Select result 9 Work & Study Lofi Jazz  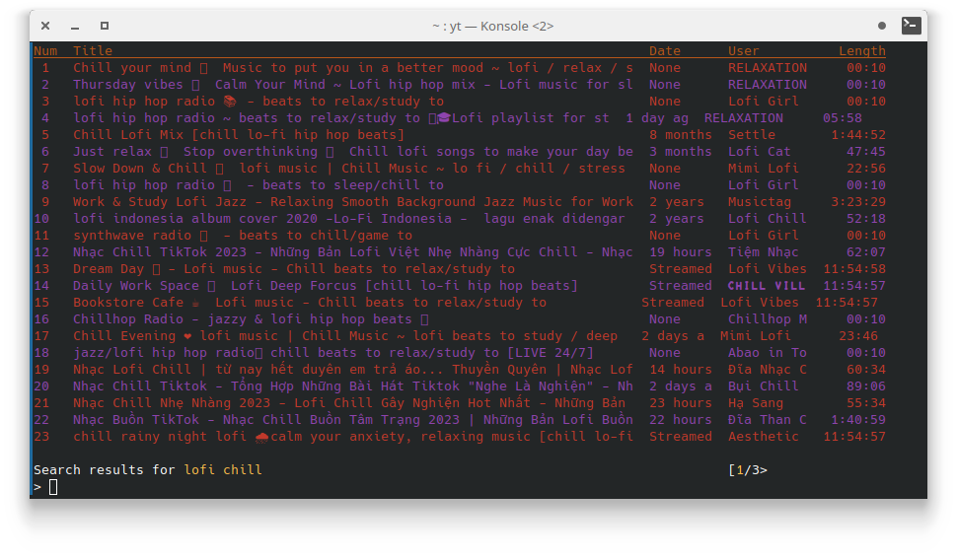[352, 202]
